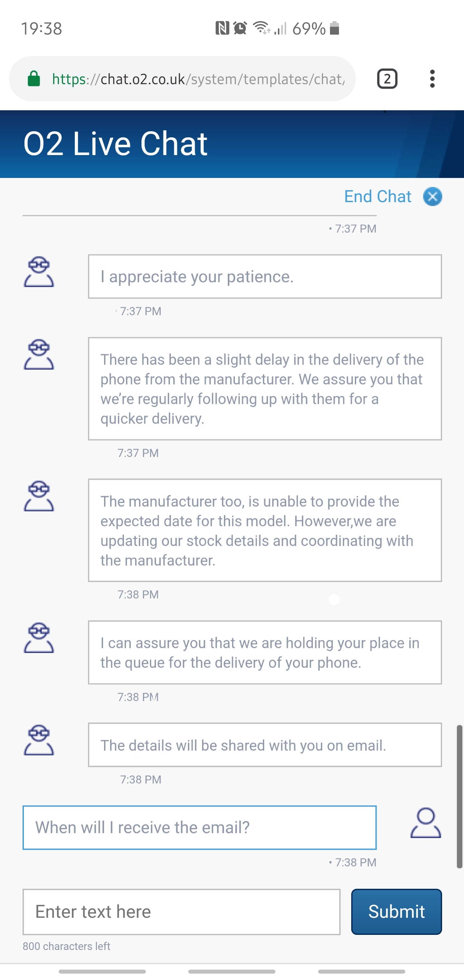Open the browser's three-dot overflow menu
464x980 pixels.
(x=432, y=78)
